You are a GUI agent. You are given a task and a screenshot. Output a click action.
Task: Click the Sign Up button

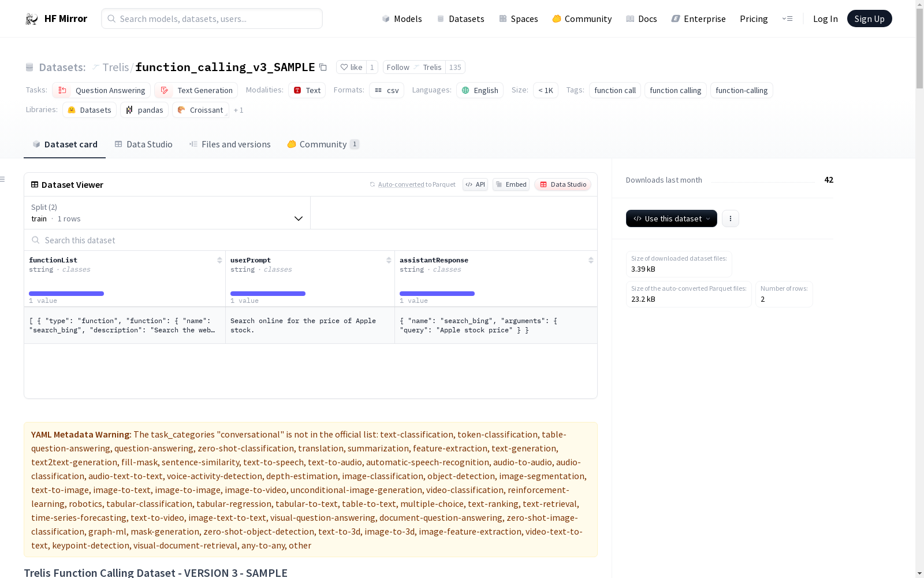869,18
